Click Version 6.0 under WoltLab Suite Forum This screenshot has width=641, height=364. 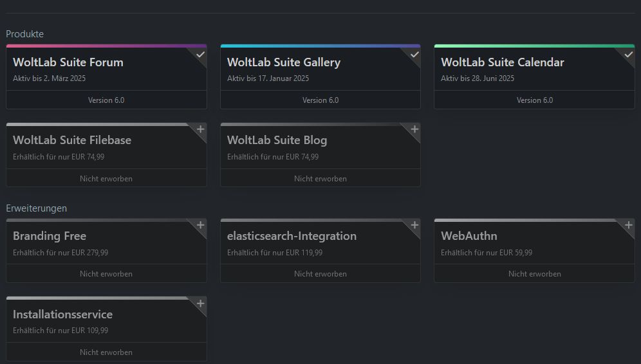tap(106, 100)
